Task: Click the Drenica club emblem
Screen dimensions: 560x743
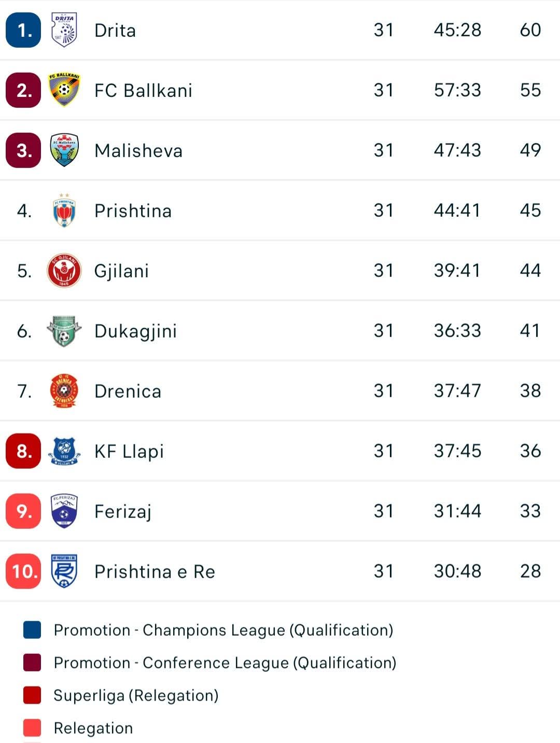Action: [x=64, y=391]
